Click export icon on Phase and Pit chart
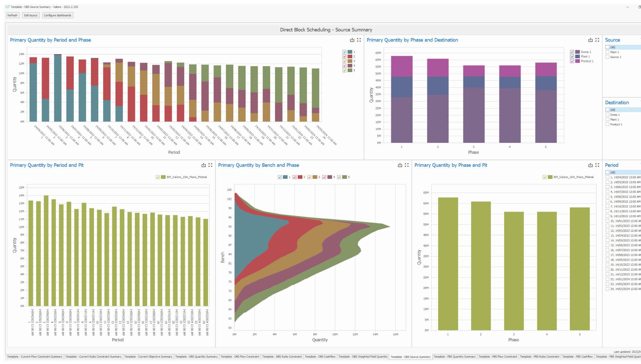Viewport: 641px width, 364px height. click(590, 165)
